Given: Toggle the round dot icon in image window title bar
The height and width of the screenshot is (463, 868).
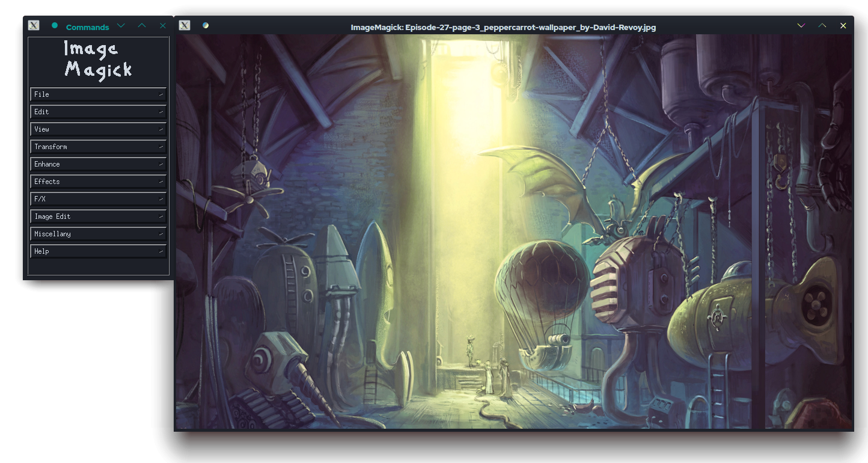Looking at the screenshot, I should [x=206, y=25].
